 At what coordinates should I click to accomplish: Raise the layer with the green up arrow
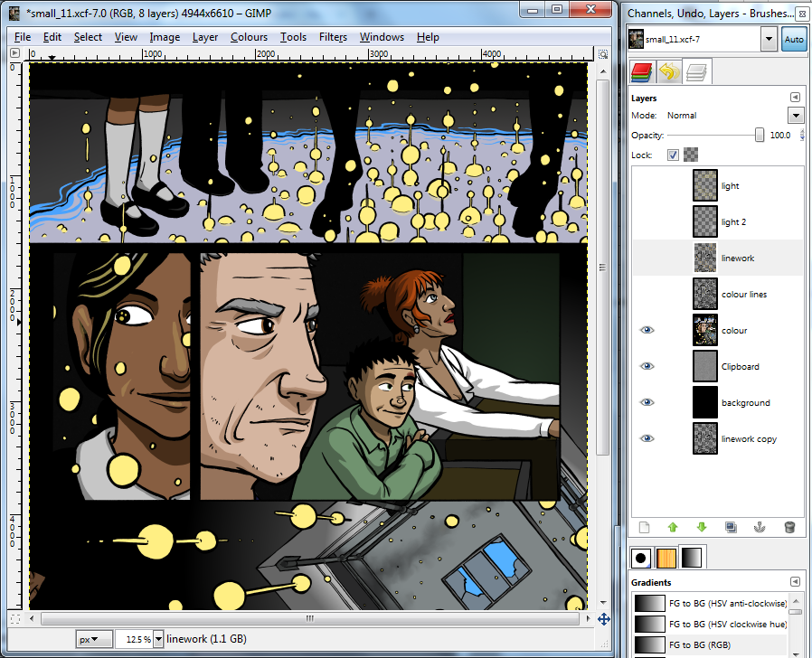pyautogui.click(x=673, y=527)
